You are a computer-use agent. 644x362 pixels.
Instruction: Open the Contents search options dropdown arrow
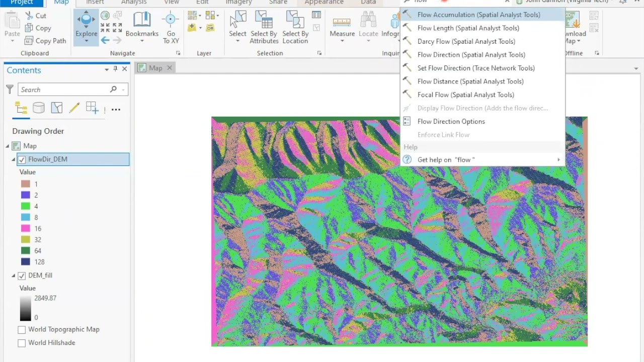pos(123,89)
